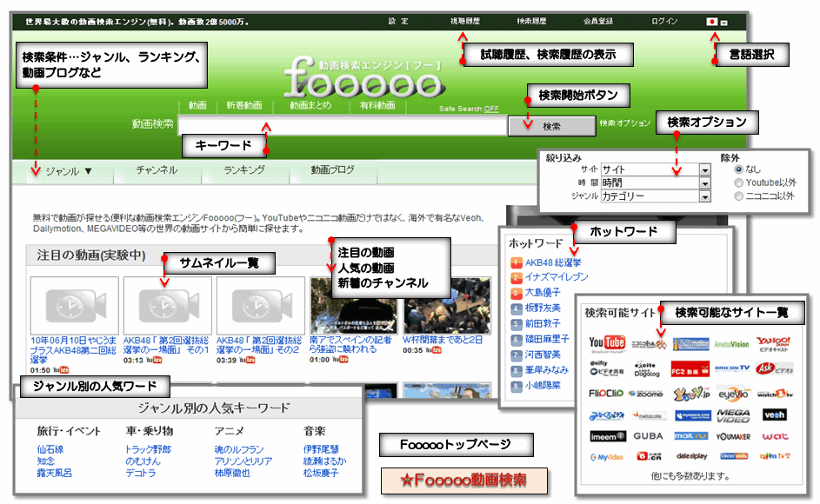Open the eyeVio logo
This screenshot has height=504, width=820.
pos(733,395)
